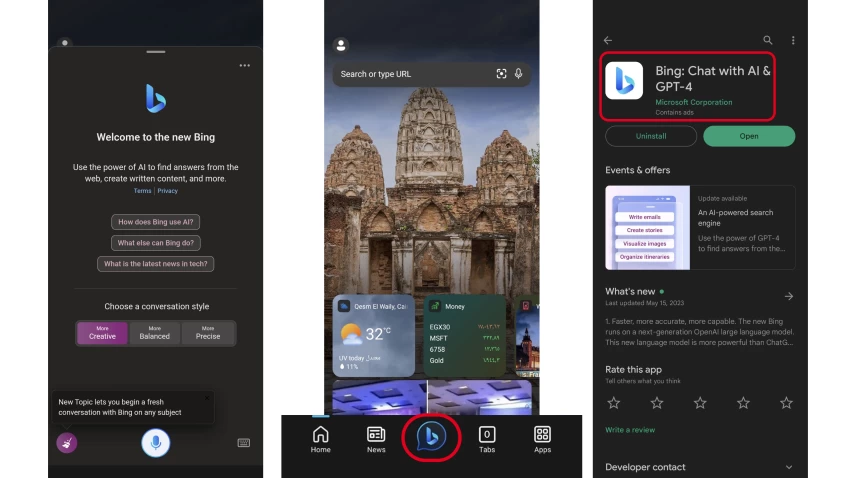Open the Tabs switcher
The height and width of the screenshot is (478, 850).
(x=487, y=439)
